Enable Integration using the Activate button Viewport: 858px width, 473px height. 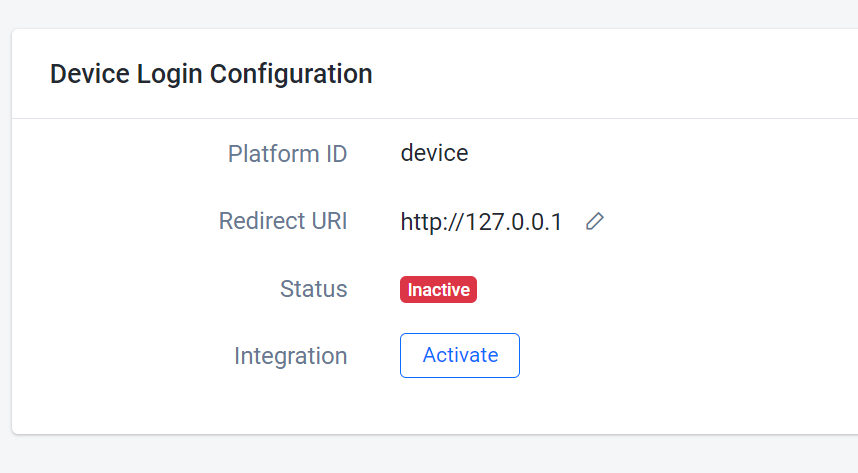tap(460, 355)
